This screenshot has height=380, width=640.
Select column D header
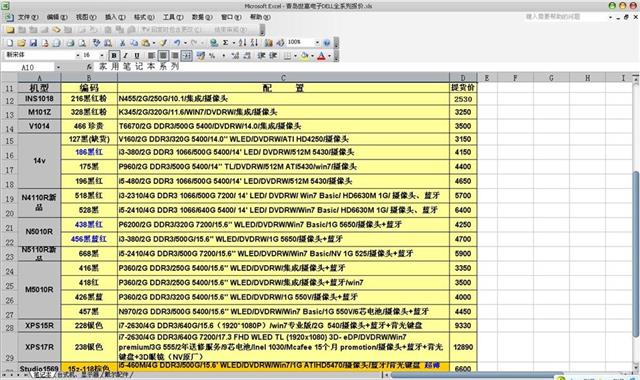463,78
